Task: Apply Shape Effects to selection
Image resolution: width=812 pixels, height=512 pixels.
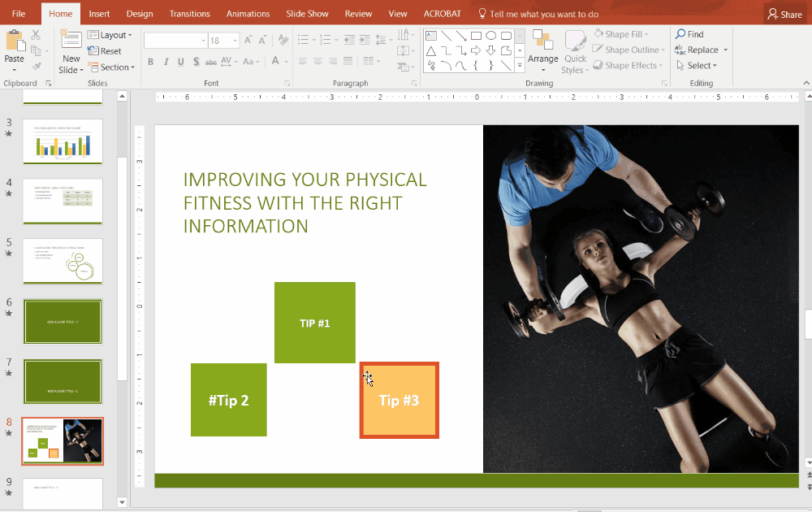Action: tap(628, 65)
